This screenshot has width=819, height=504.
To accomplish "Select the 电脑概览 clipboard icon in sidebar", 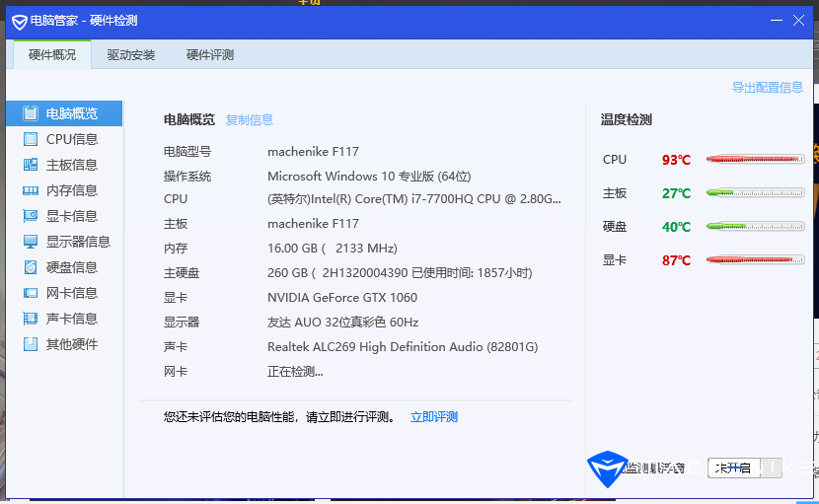I will coord(31,113).
